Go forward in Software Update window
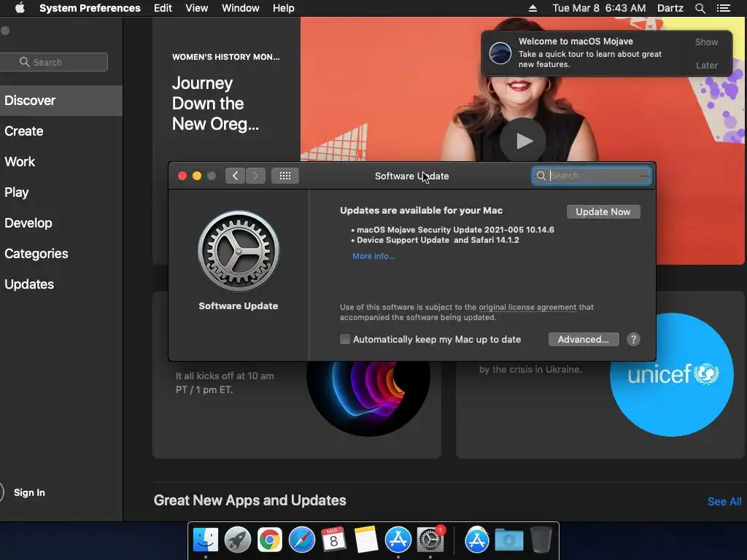This screenshot has width=747, height=560. point(255,176)
